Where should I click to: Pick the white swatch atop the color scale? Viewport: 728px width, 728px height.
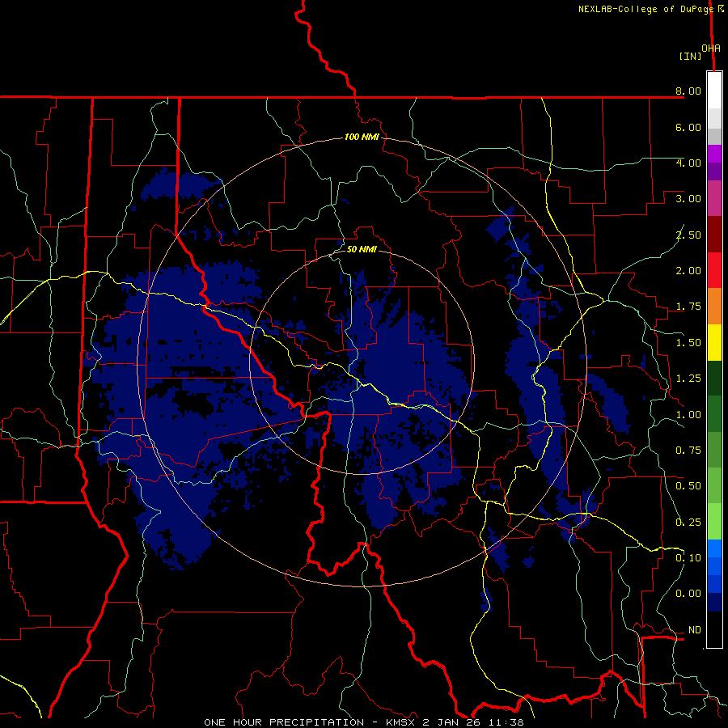pos(714,91)
